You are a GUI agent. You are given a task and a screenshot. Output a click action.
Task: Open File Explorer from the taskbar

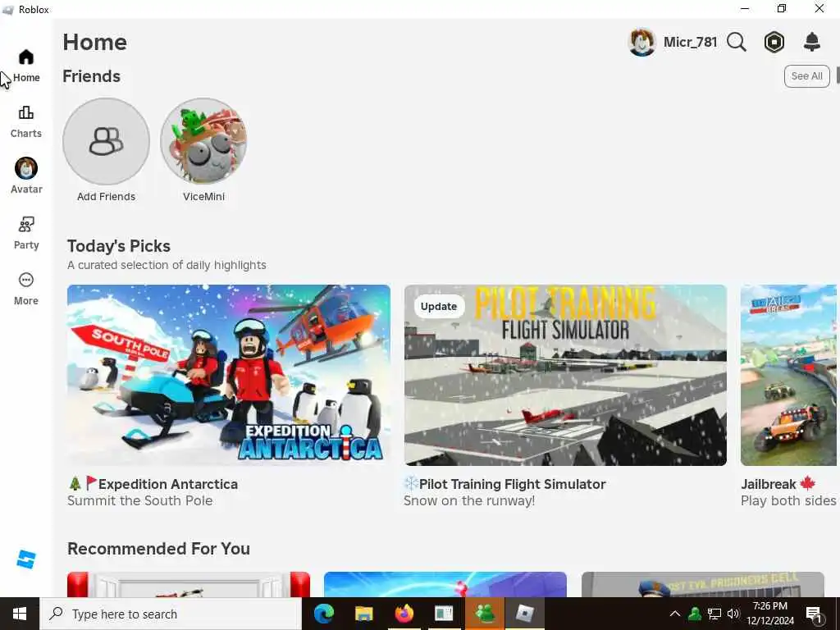pyautogui.click(x=363, y=614)
